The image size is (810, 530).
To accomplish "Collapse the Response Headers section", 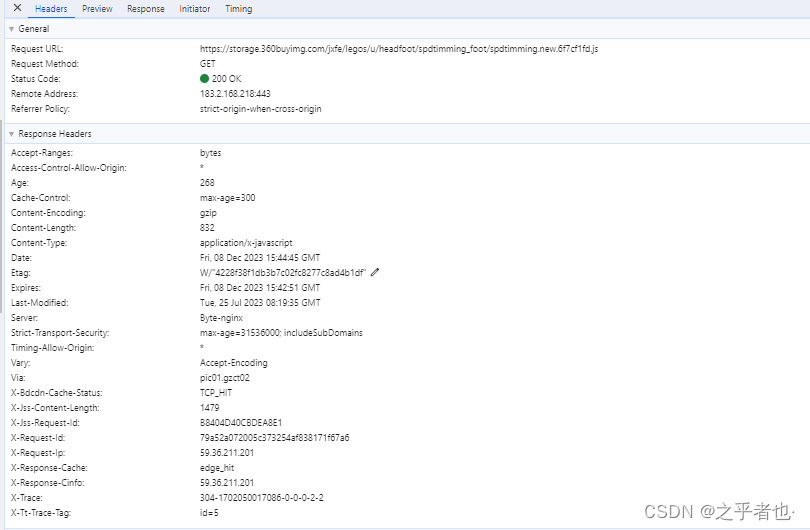I will (11, 134).
